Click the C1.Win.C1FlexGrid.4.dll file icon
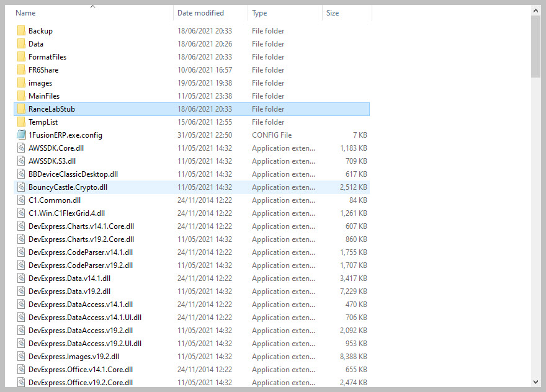This screenshot has height=392, width=546. point(21,213)
